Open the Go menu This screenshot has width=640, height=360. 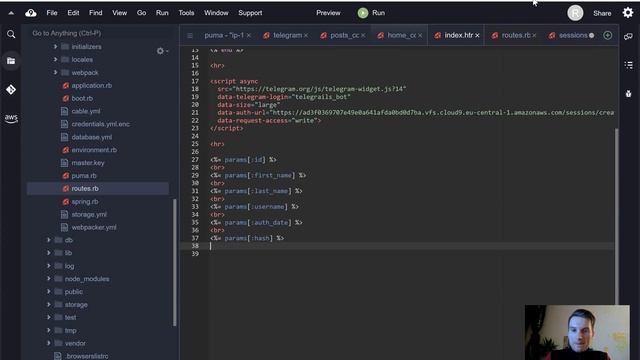pyautogui.click(x=141, y=13)
